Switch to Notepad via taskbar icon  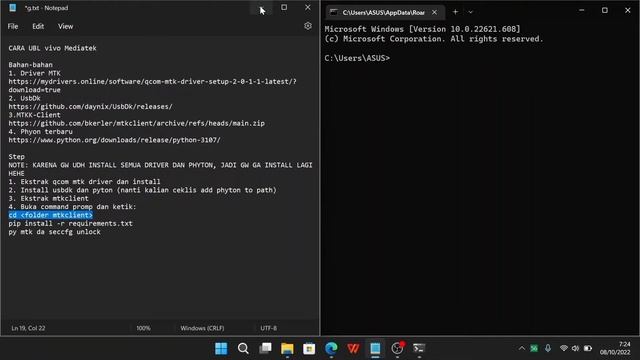376,349
